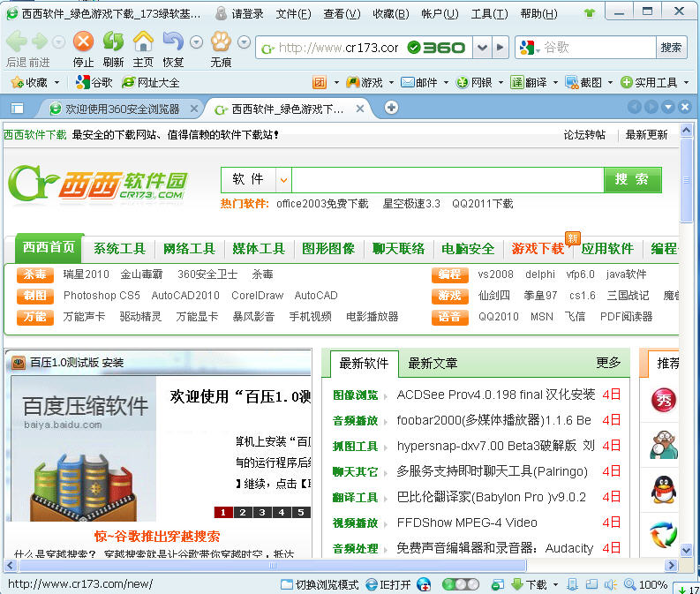Click inside the Google (谷歌) search box

click(x=598, y=48)
